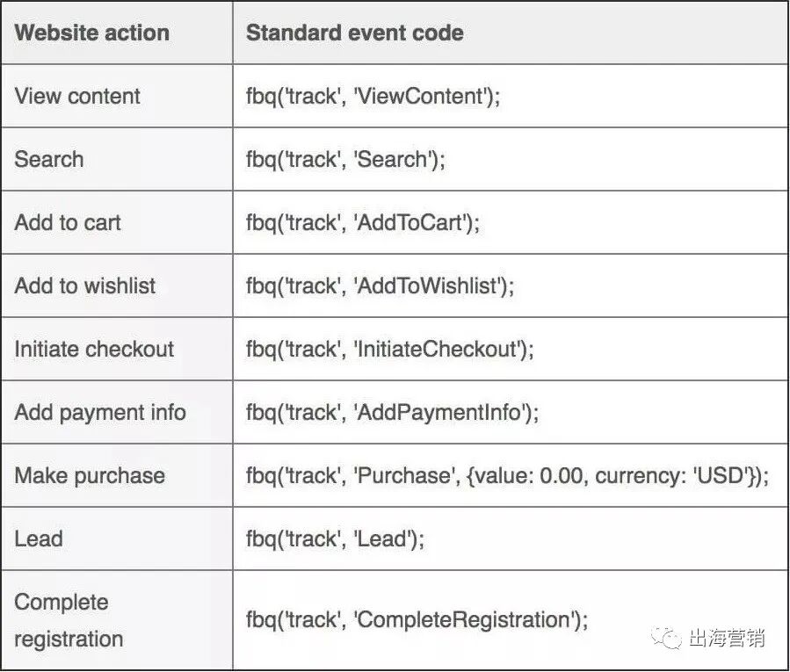The width and height of the screenshot is (790, 672).
Task: Select the "Standard event code" column header
Action: click(x=354, y=33)
